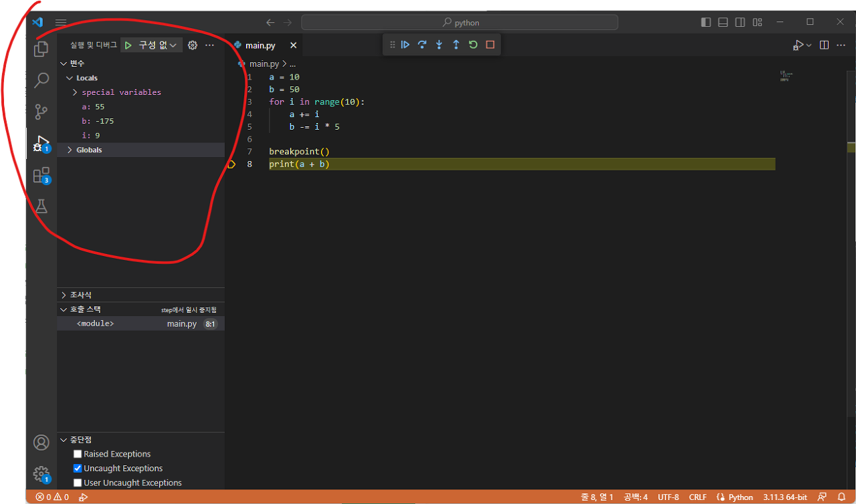
Task: Open notifications bell in status bar
Action: pos(841,497)
